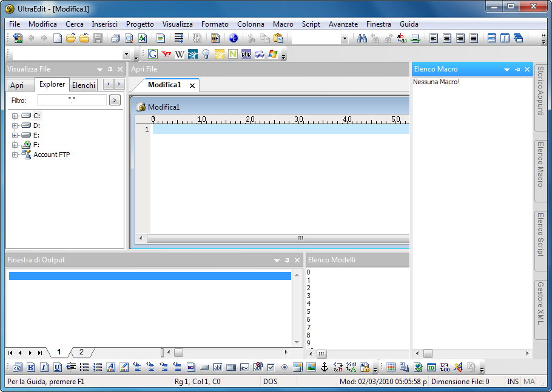
Task: Click the Find binoculars icon
Action: point(362,38)
